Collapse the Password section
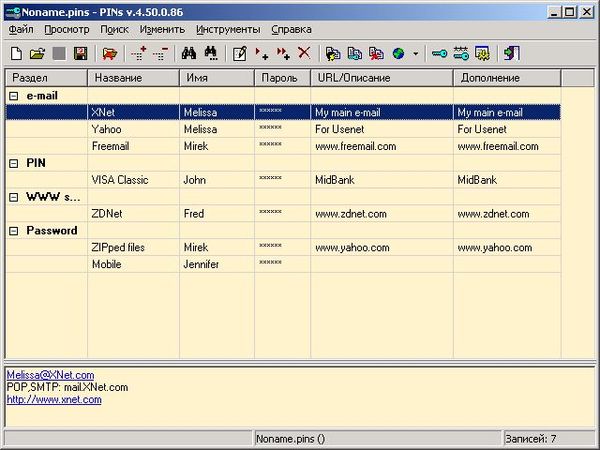This screenshot has height=450, width=600. click(x=13, y=231)
